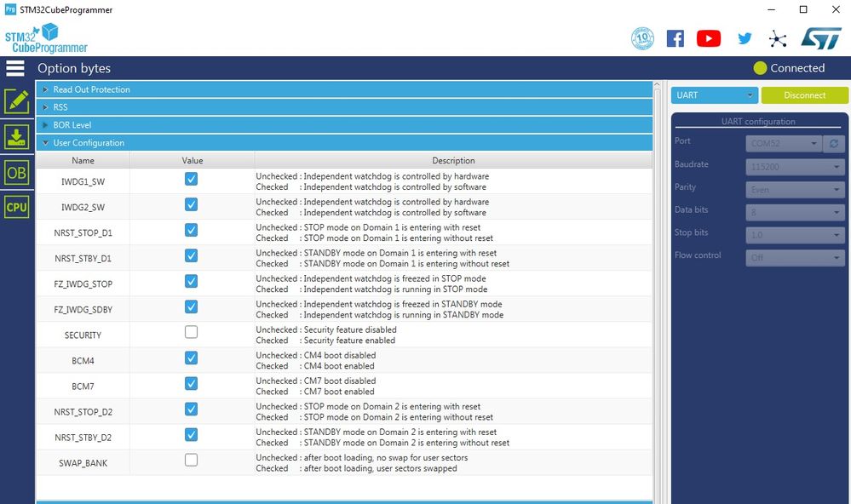Toggle the NRST_STOP_D1 checkbox
This screenshot has height=504, width=851.
click(x=191, y=230)
